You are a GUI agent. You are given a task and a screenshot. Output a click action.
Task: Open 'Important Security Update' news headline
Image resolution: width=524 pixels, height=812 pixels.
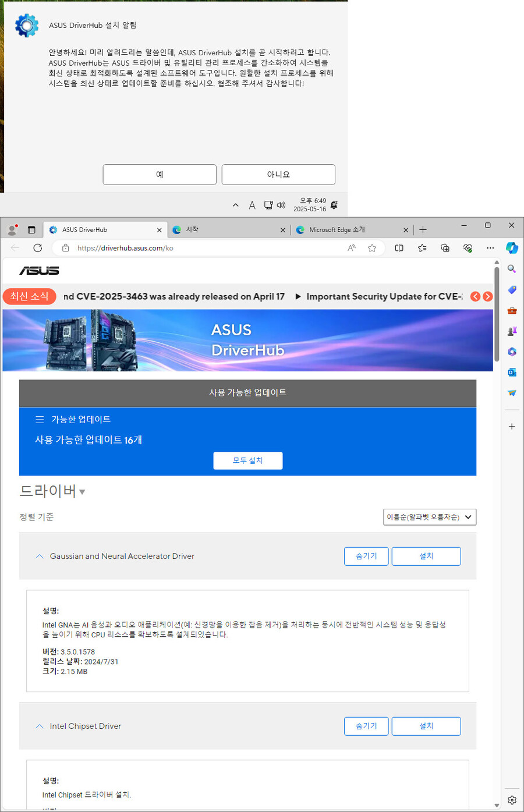384,296
